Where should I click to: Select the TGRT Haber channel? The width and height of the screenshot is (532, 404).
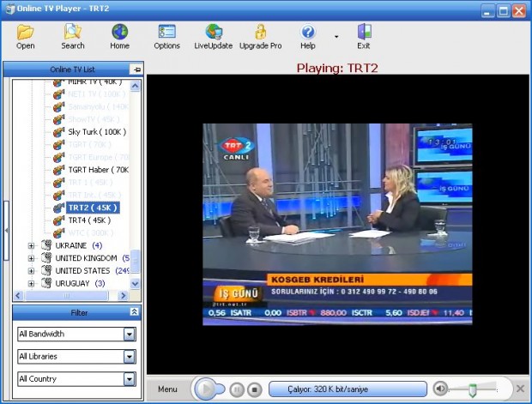click(x=99, y=170)
